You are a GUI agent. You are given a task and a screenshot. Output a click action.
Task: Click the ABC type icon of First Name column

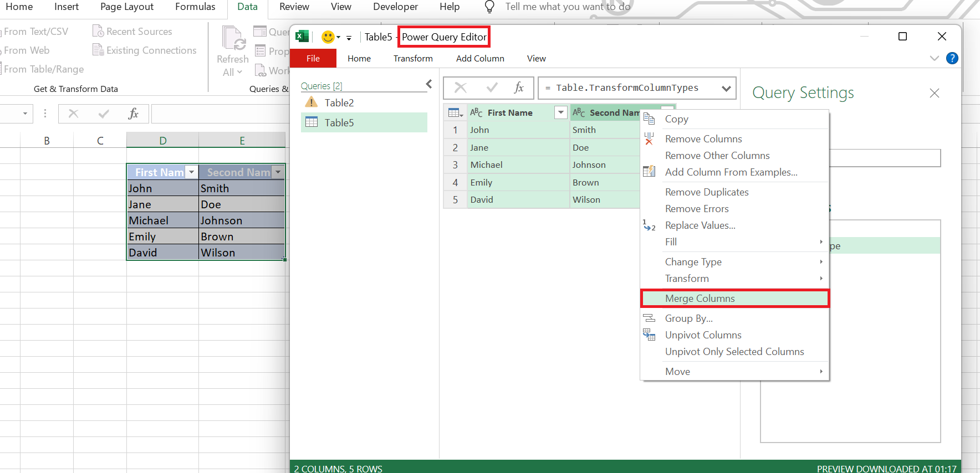476,112
